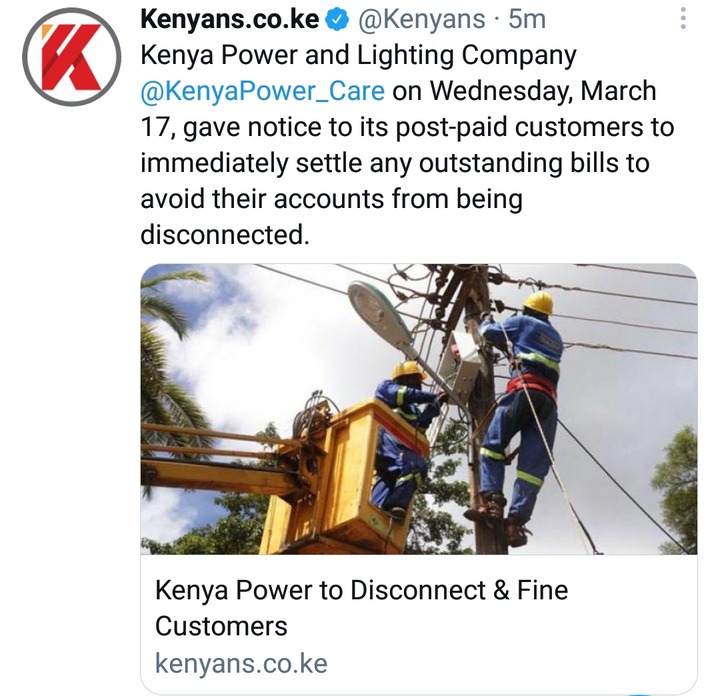Open the tweet's three-dot more menu

pyautogui.click(x=683, y=19)
